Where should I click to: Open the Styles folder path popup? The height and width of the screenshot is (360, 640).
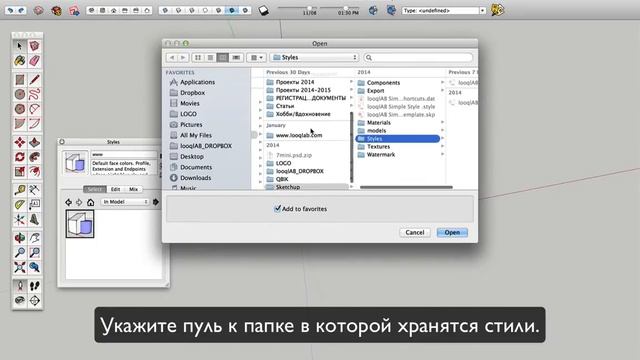tap(314, 58)
